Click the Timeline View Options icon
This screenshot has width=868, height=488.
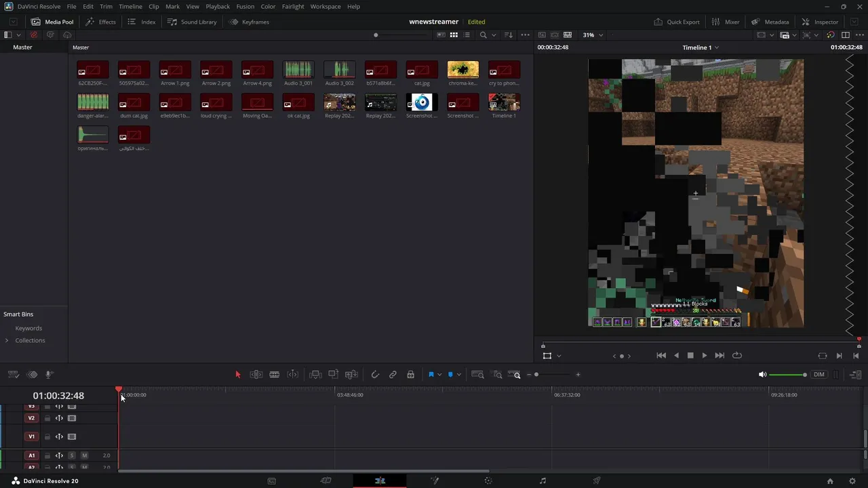pos(13,374)
